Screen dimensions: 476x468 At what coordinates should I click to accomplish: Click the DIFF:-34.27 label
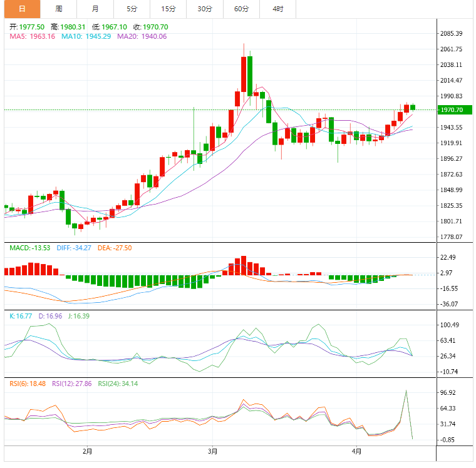pyautogui.click(x=74, y=248)
